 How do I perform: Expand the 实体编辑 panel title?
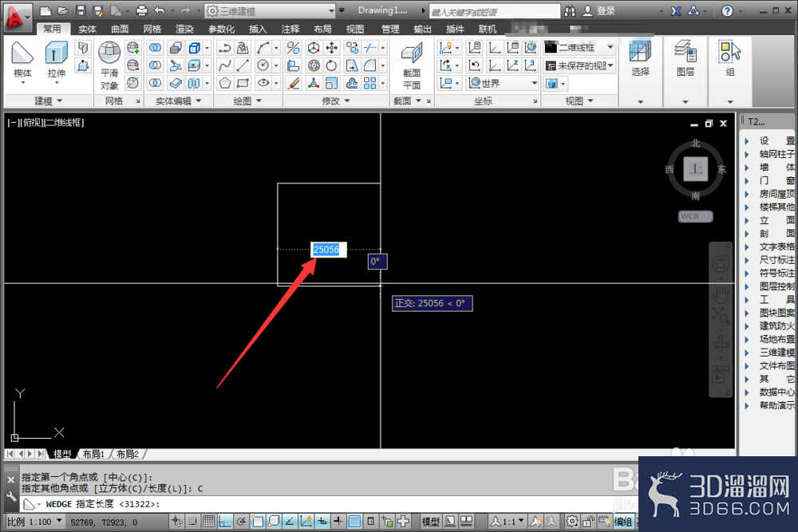click(x=178, y=101)
